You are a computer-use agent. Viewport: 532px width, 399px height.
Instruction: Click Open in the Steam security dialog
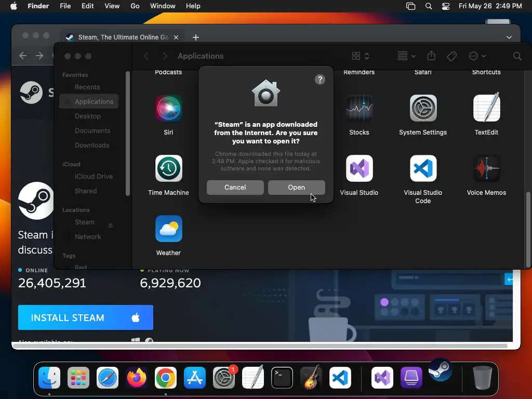[x=296, y=187]
